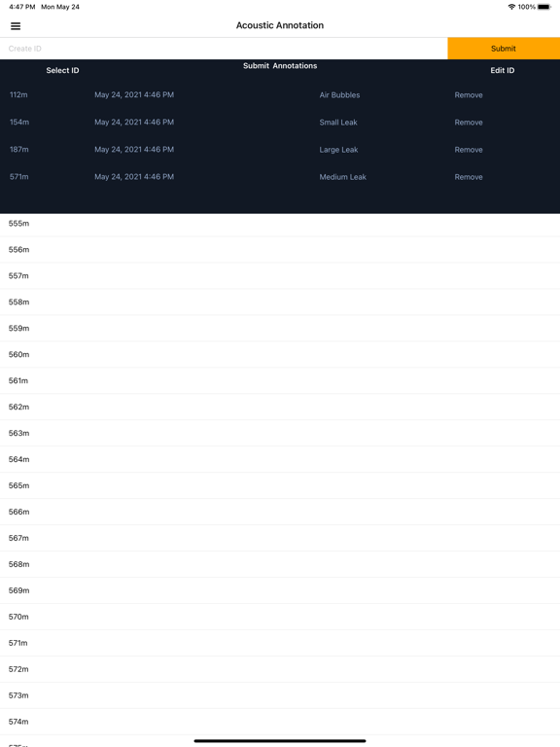Select ID 556m from list

pyautogui.click(x=280, y=250)
